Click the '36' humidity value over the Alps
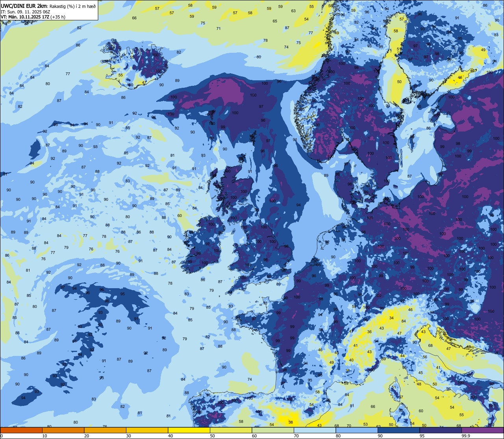Screen dimensions: 504x439 coord(369,332)
